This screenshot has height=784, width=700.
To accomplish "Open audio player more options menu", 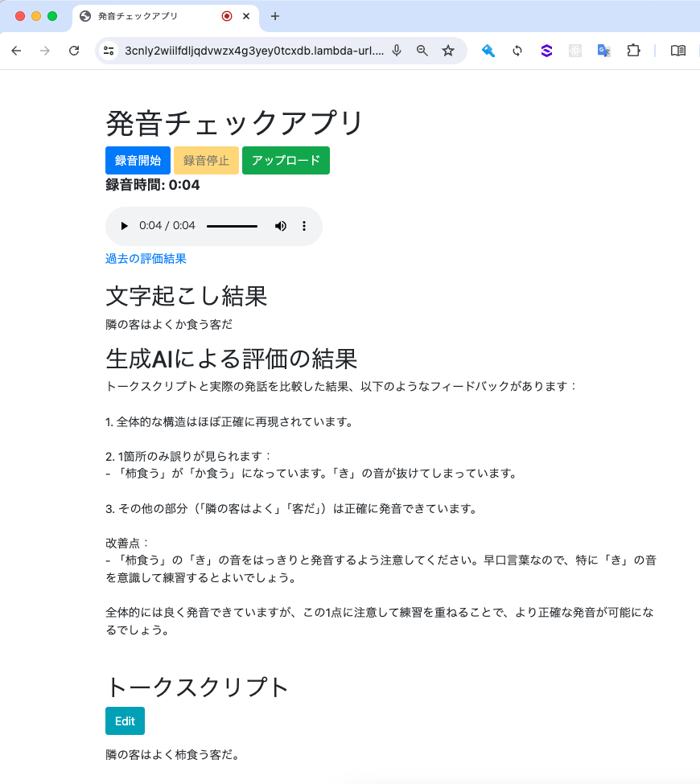I will (303, 226).
